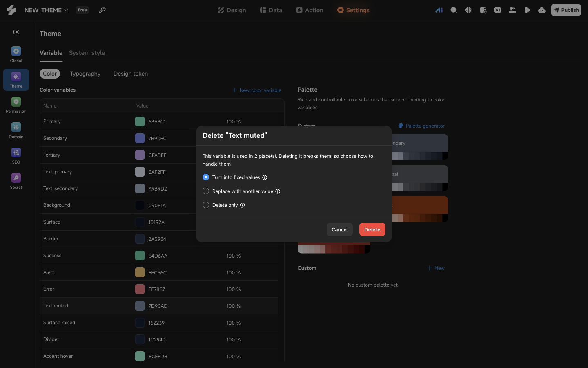This screenshot has width=588, height=368.
Task: Click the app logo in top-left corner
Action: click(11, 10)
